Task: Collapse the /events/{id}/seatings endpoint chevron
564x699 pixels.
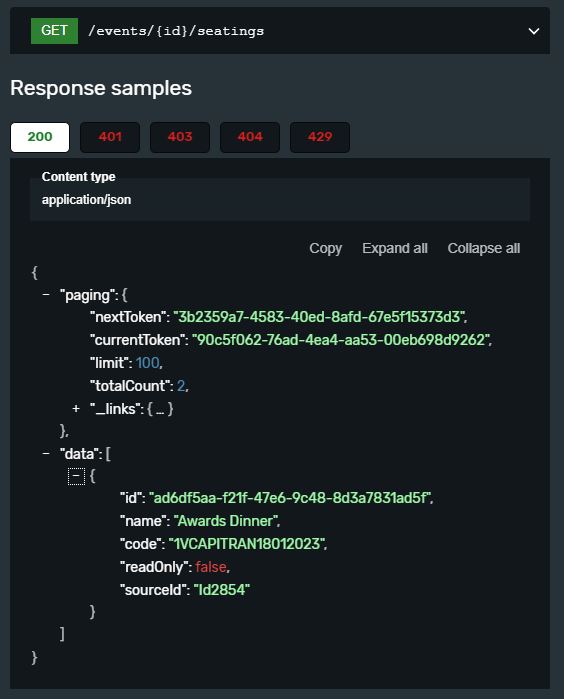Action: [x=534, y=31]
